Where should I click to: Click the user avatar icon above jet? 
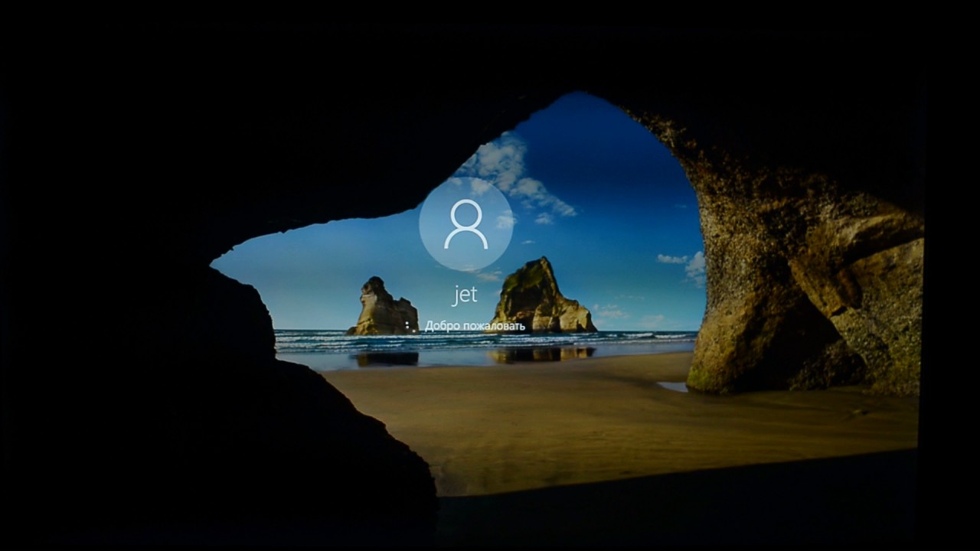tap(466, 224)
